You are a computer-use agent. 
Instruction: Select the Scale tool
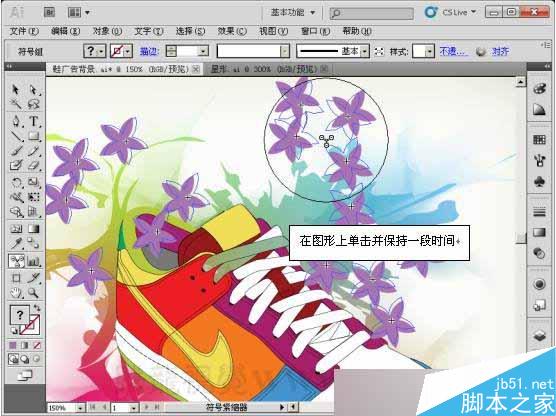pos(34,183)
